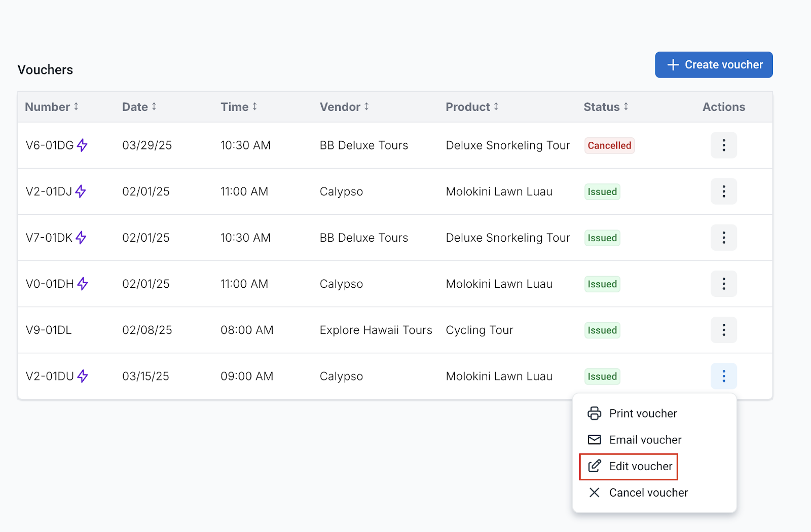The width and height of the screenshot is (811, 532).
Task: Click lightning bolt icon beside V6-01DG
Action: click(x=82, y=145)
